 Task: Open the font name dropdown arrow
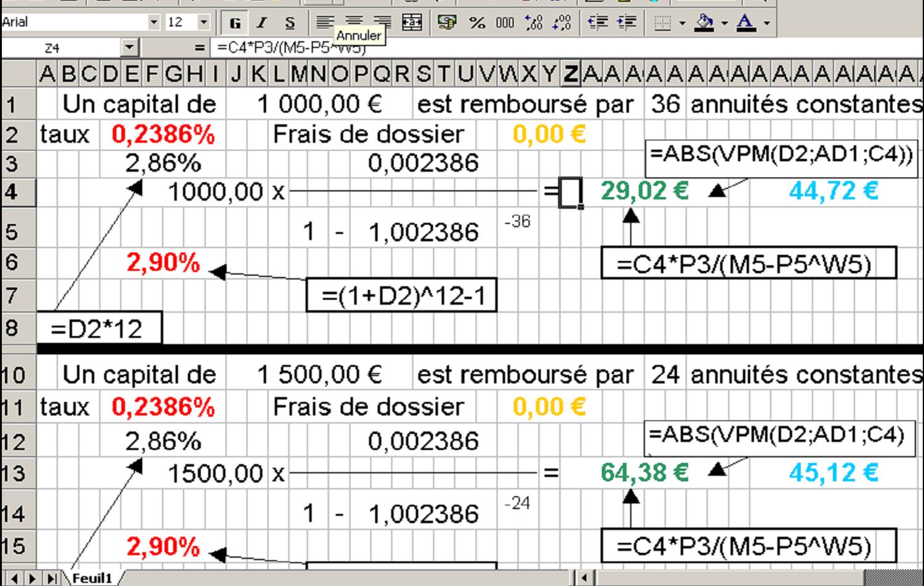(154, 23)
